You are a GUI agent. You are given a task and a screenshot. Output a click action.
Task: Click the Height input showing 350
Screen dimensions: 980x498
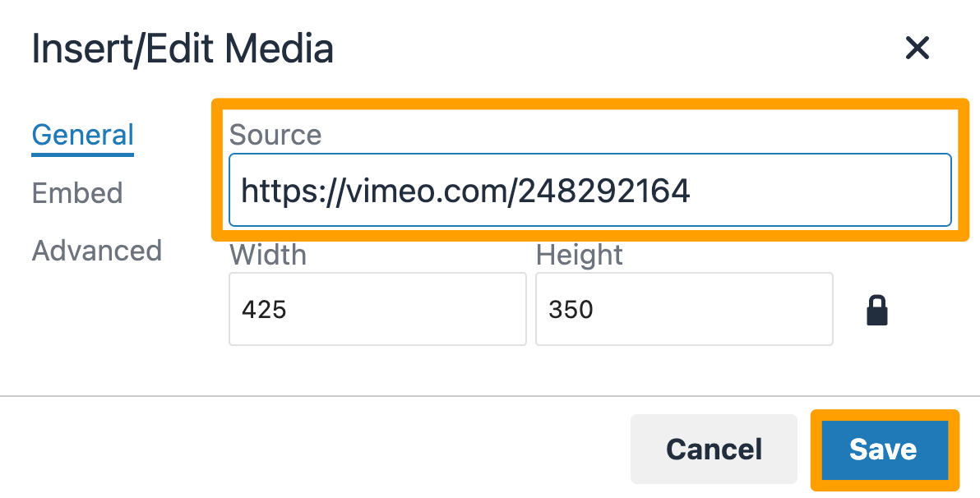[x=684, y=309]
